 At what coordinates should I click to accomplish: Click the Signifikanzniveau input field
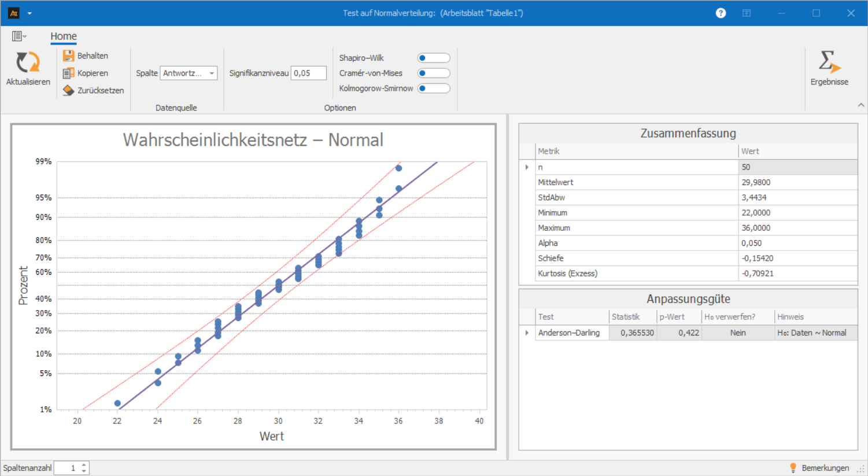click(x=308, y=73)
